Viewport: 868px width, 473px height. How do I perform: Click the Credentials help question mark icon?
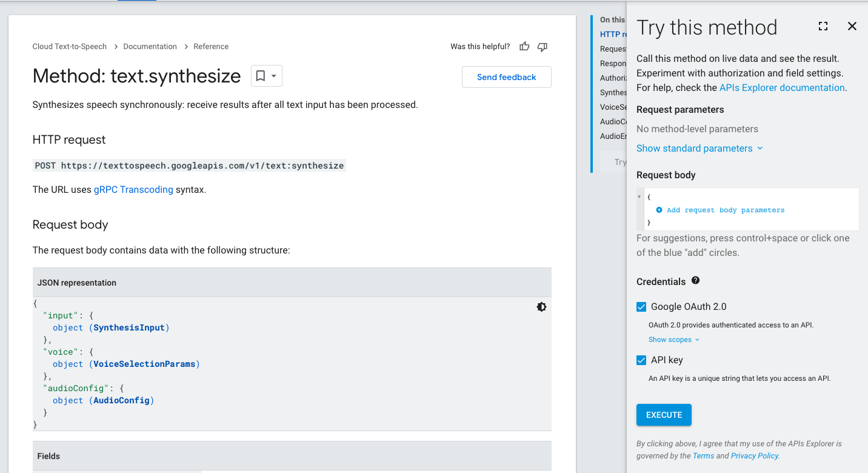pos(695,281)
